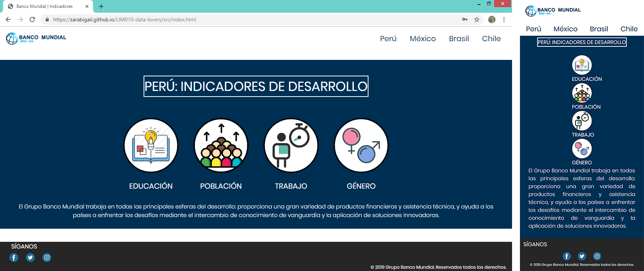Open the Chrome profile avatar
This screenshot has height=271, width=644.
point(492,19)
